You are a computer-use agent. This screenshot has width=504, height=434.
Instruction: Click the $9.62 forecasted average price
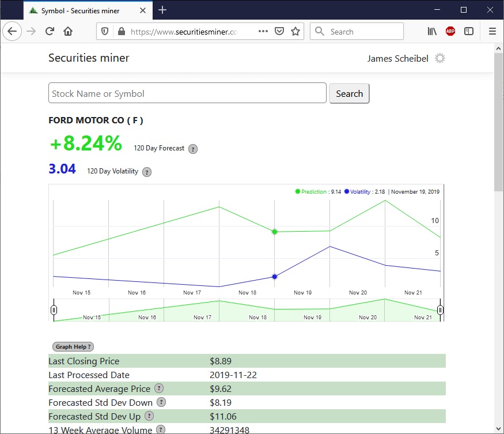click(221, 388)
